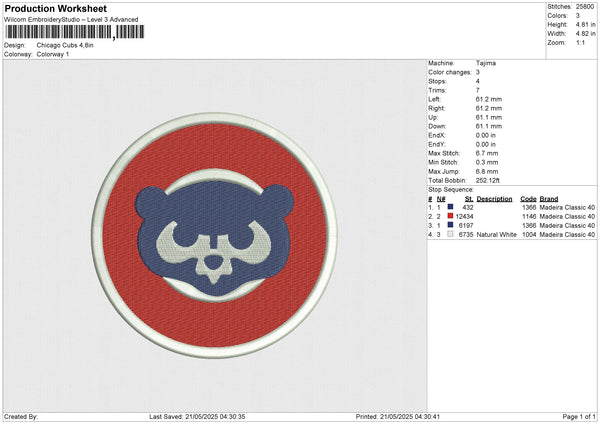Click the Height value "4.81 in"

click(x=586, y=24)
